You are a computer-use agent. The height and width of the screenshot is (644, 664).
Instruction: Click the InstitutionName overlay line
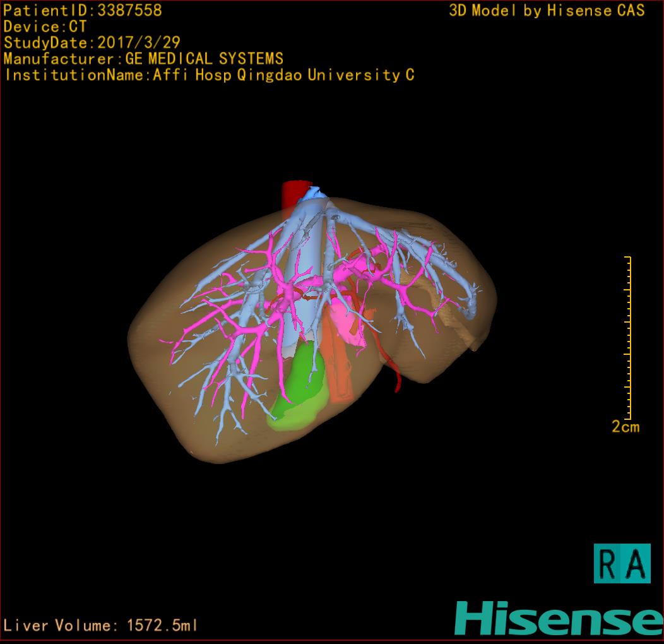pos(209,75)
